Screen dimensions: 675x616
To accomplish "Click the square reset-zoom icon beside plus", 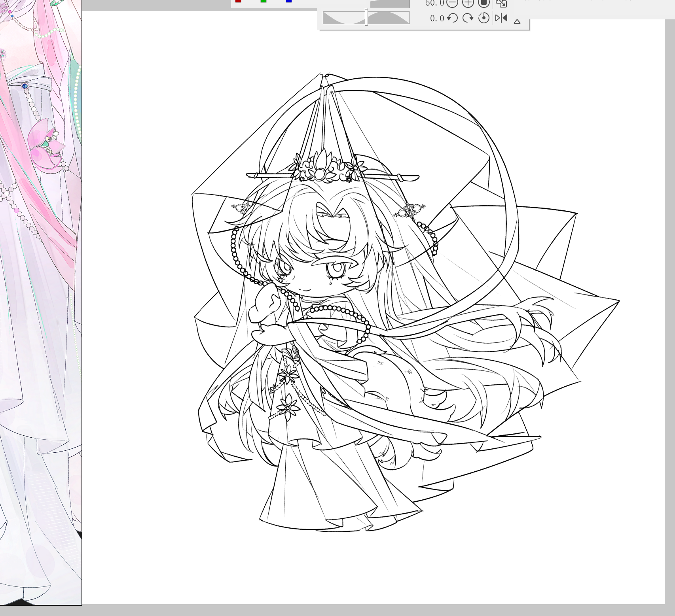I will [x=483, y=3].
